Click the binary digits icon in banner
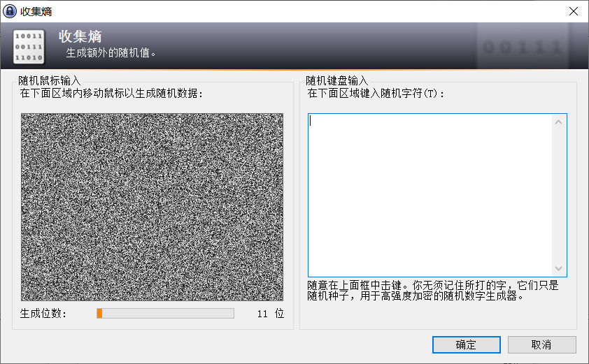The height and width of the screenshot is (364, 589). pyautogui.click(x=29, y=46)
